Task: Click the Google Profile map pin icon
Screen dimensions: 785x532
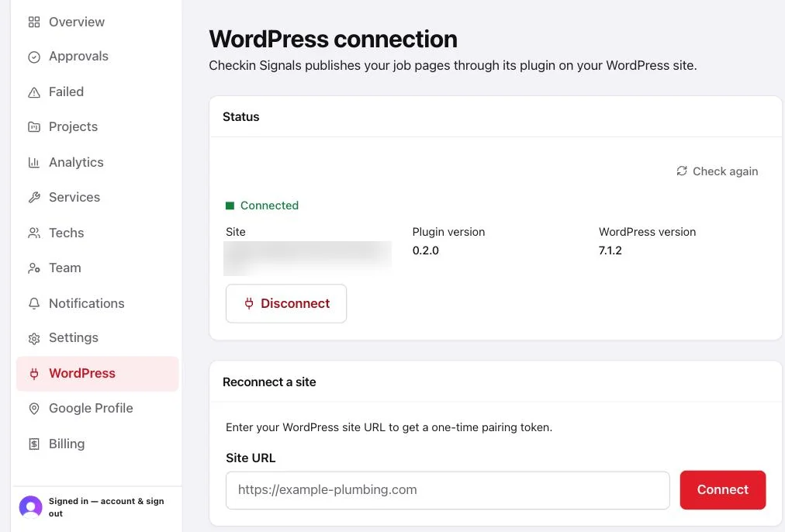Action: tap(34, 409)
